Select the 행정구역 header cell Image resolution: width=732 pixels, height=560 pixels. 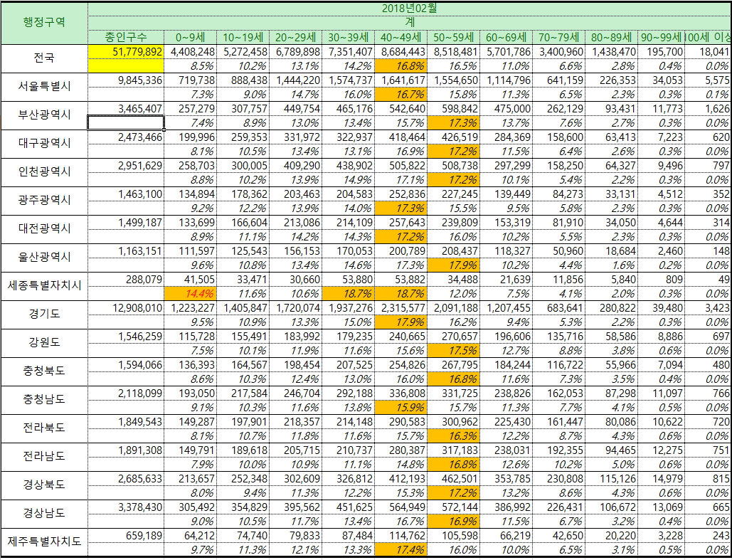tap(44, 23)
